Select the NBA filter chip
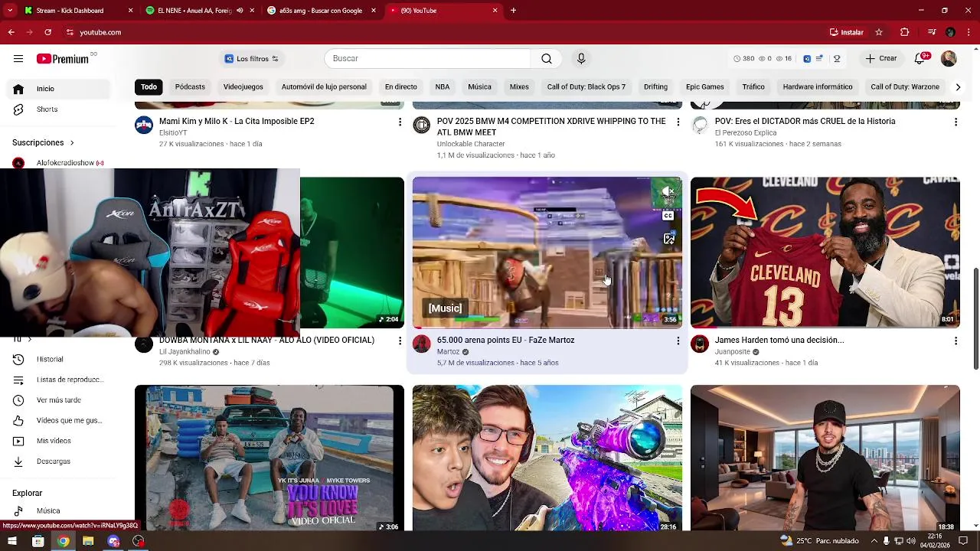This screenshot has width=980, height=551. pos(443,87)
